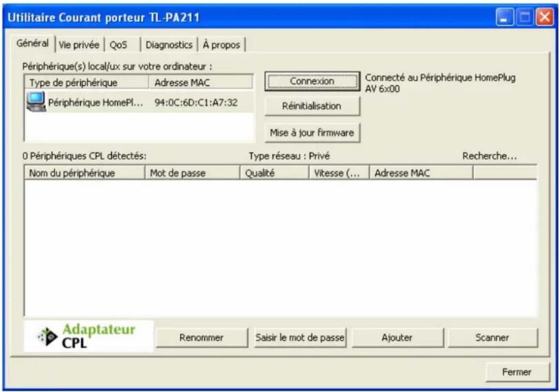This screenshot has height=392, width=559.
Task: Maximize the Utilitaire Courant porteur window
Action: point(524,17)
